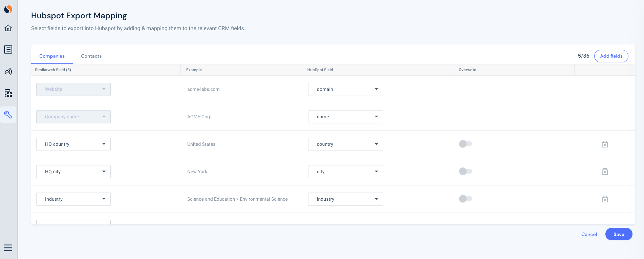Open the building accounts icon in sidebar
This screenshot has height=259, width=644.
(8, 93)
